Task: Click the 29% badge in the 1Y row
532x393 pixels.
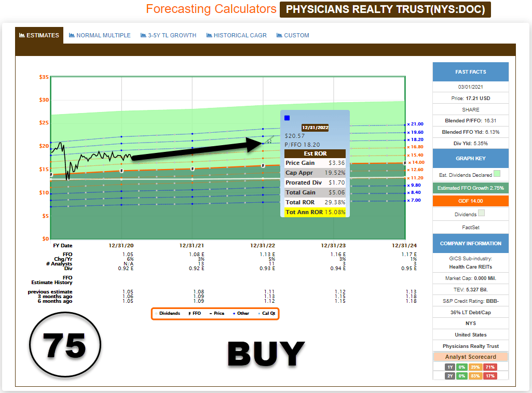Action: click(475, 367)
